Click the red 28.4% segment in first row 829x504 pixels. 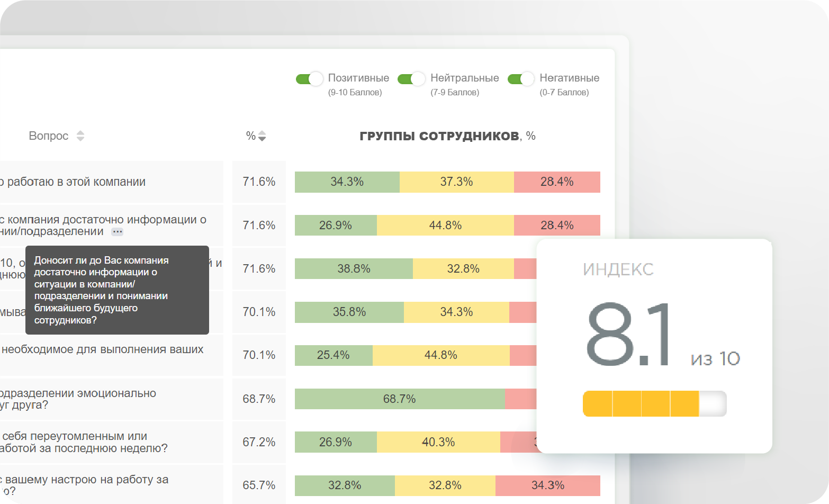[557, 182]
